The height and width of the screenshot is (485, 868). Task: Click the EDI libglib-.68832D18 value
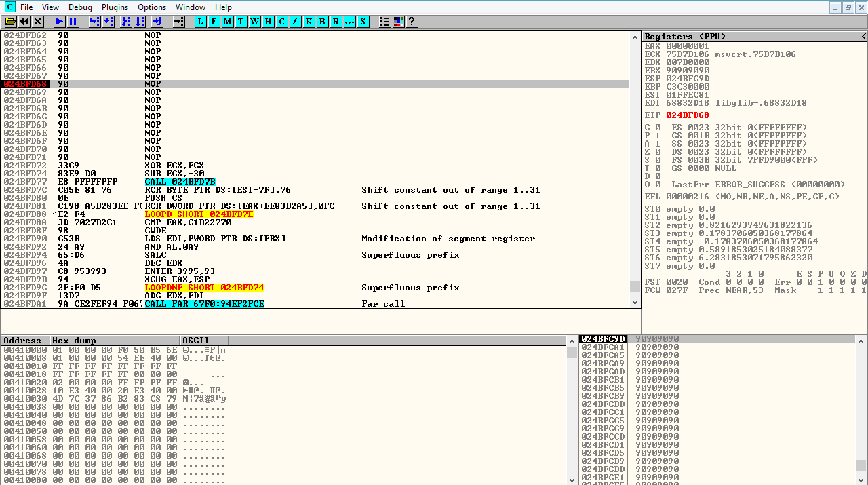761,103
